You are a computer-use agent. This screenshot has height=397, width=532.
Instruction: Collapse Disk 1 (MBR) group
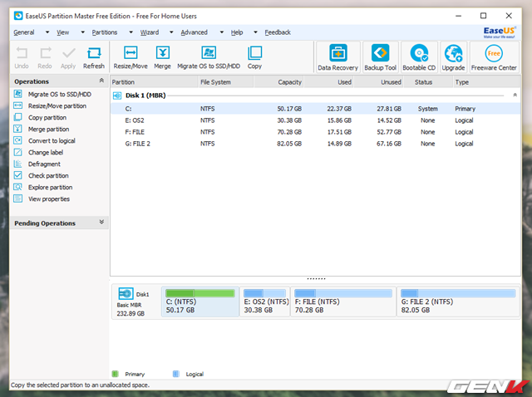click(515, 95)
